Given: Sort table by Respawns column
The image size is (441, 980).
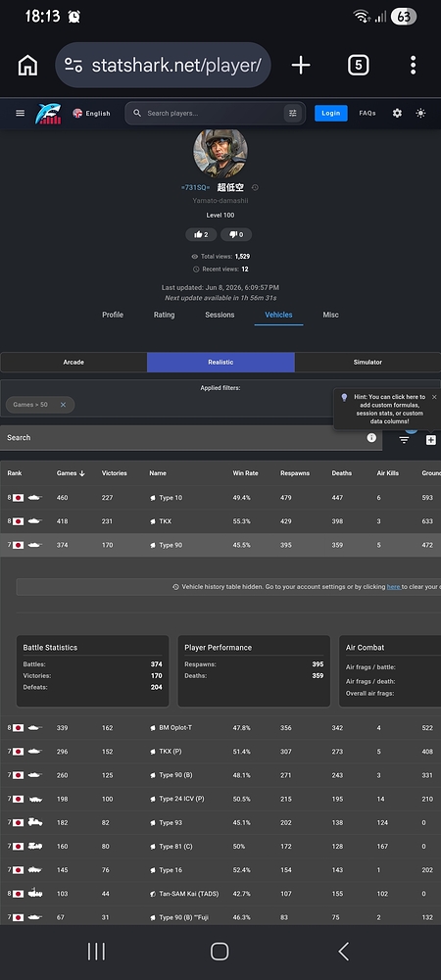Looking at the screenshot, I should (295, 473).
